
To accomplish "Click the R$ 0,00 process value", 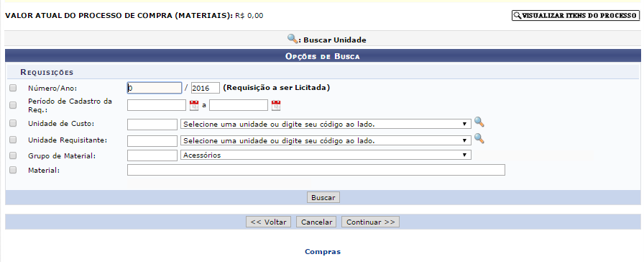I will (x=249, y=16).
